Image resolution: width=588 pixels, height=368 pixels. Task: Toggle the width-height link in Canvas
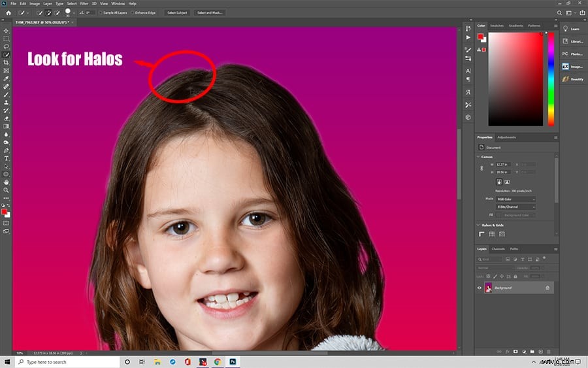click(x=482, y=169)
